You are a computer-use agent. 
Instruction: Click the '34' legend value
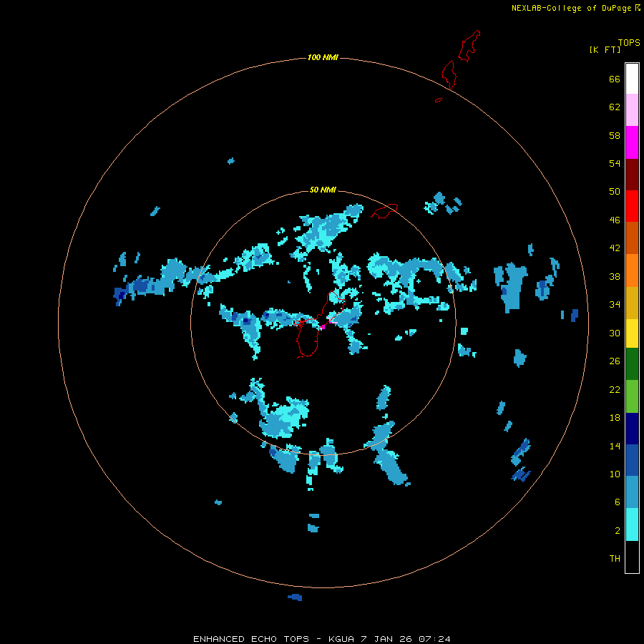point(615,305)
